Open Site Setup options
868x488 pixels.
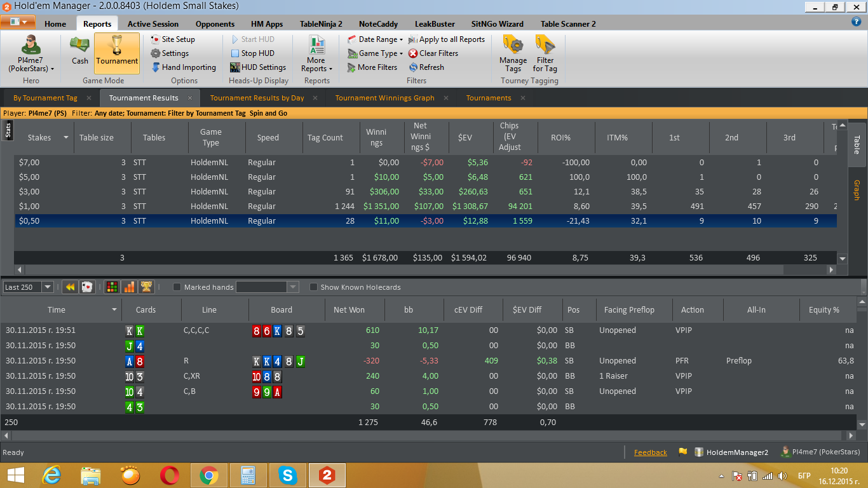(x=173, y=39)
